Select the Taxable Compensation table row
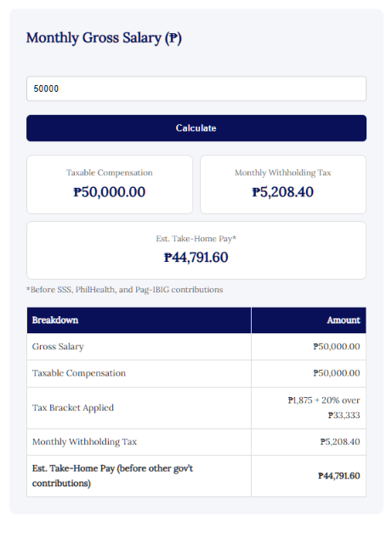Image resolution: width=392 pixels, height=533 pixels. point(196,373)
